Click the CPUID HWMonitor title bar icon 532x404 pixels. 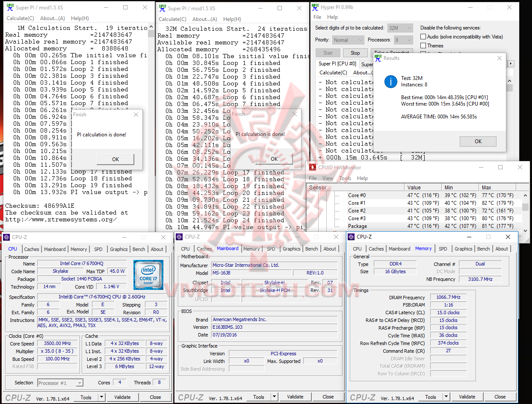(313, 167)
